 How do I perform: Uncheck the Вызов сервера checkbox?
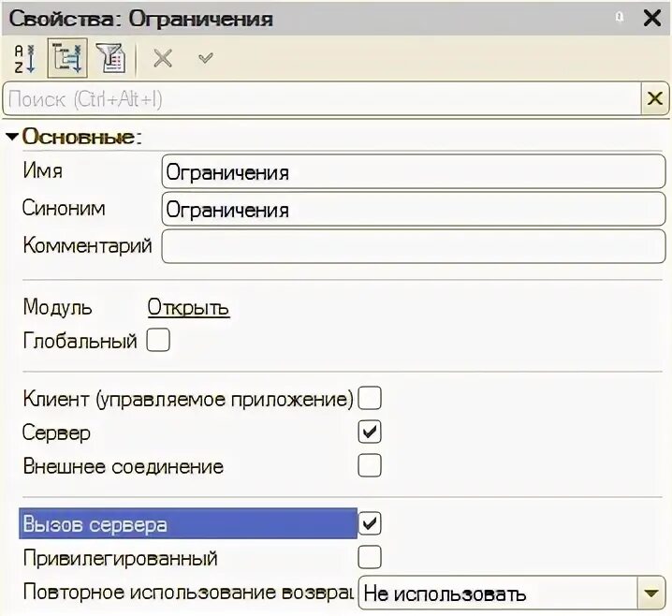point(370,523)
